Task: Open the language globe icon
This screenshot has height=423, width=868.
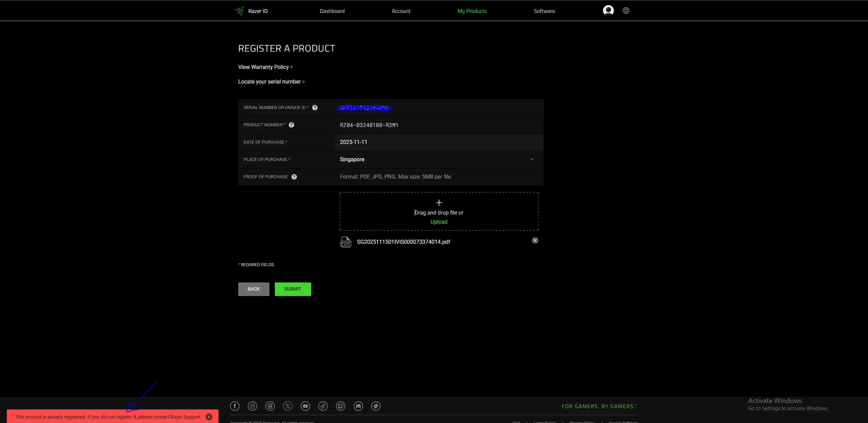Action: [x=626, y=11]
